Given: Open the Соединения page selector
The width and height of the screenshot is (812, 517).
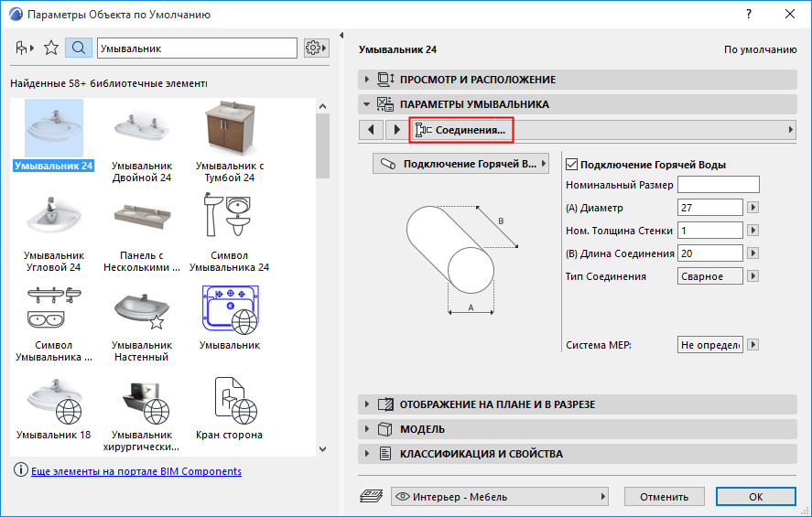Looking at the screenshot, I should [x=460, y=130].
